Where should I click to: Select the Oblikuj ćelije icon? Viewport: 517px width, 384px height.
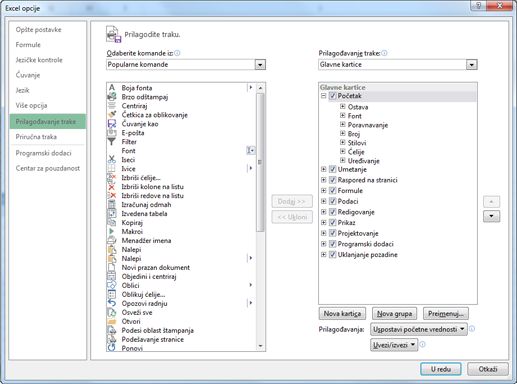112,294
